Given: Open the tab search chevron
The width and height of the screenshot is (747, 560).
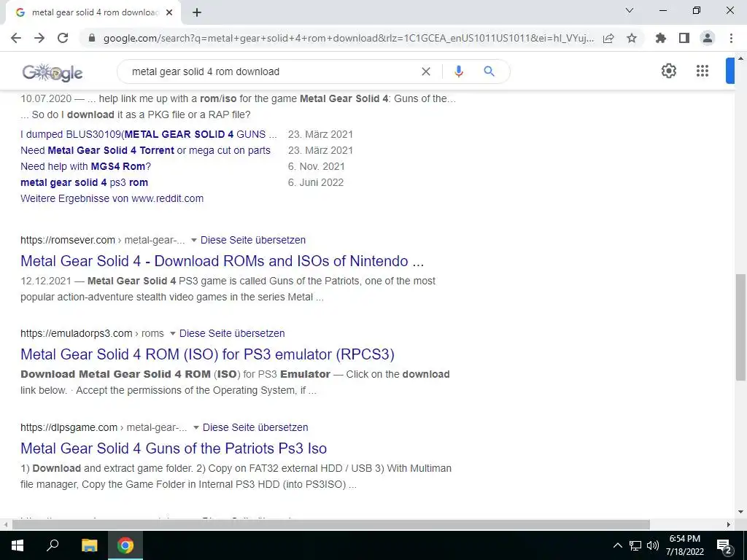Looking at the screenshot, I should (x=630, y=10).
